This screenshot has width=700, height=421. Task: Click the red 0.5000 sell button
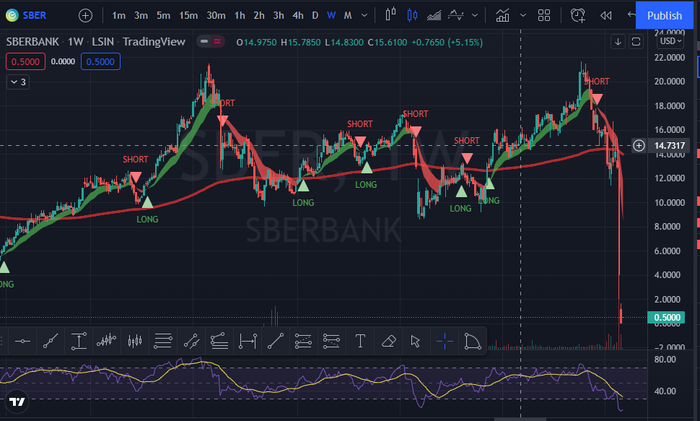pos(25,62)
